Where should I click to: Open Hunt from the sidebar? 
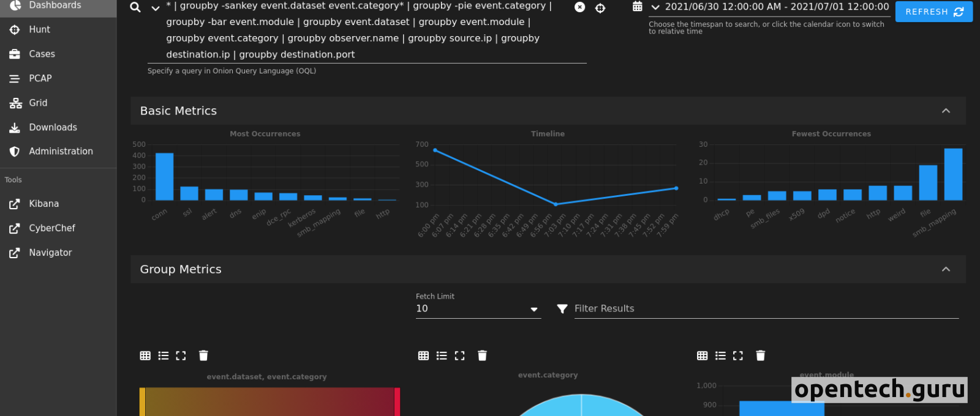39,29
